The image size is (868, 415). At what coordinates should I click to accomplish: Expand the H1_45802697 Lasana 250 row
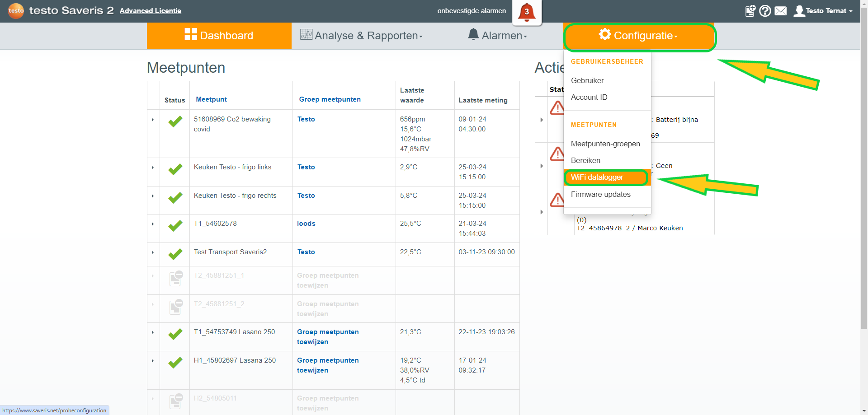point(153,361)
